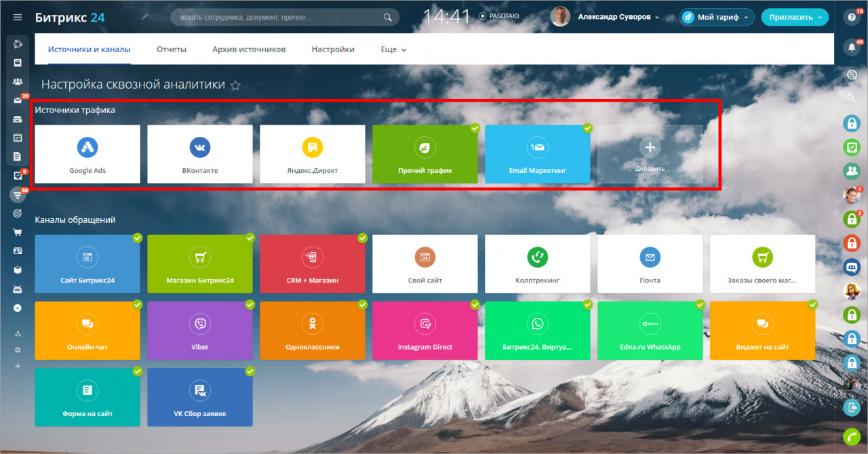This screenshot has height=454, width=868.
Task: Open Александр Суворов user menu
Action: (x=618, y=17)
